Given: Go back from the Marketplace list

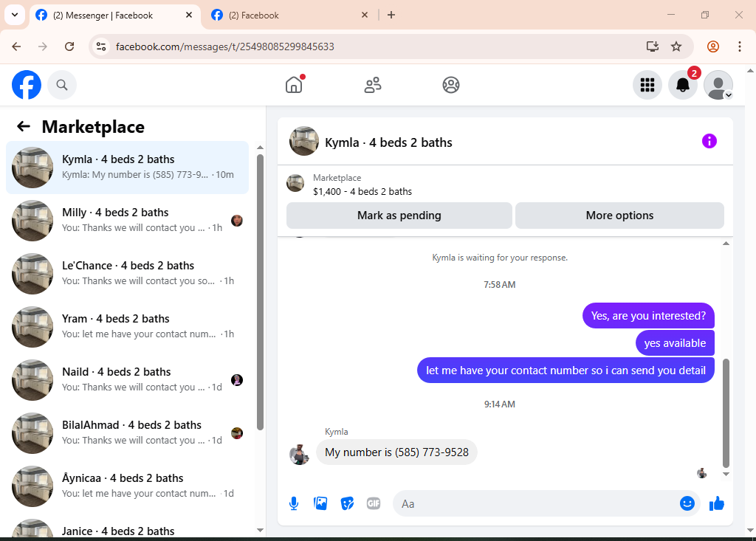Looking at the screenshot, I should point(23,126).
